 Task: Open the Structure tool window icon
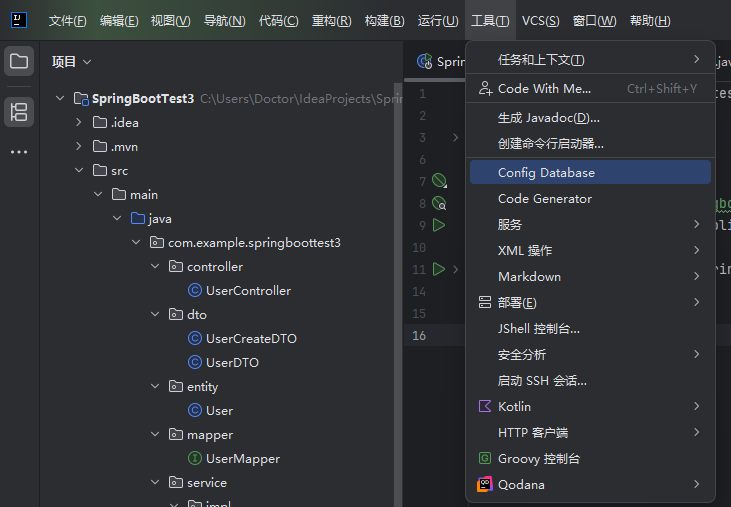click(x=19, y=112)
